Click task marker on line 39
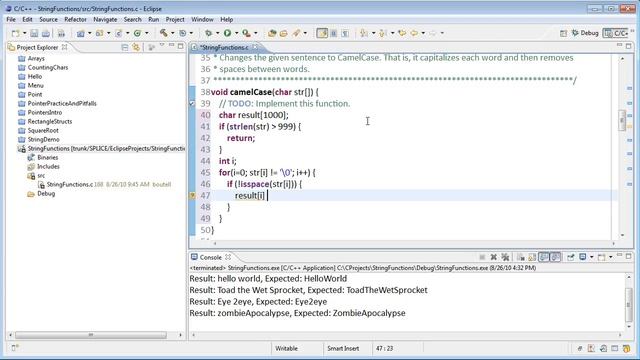This screenshot has height=360, width=640. point(192,104)
